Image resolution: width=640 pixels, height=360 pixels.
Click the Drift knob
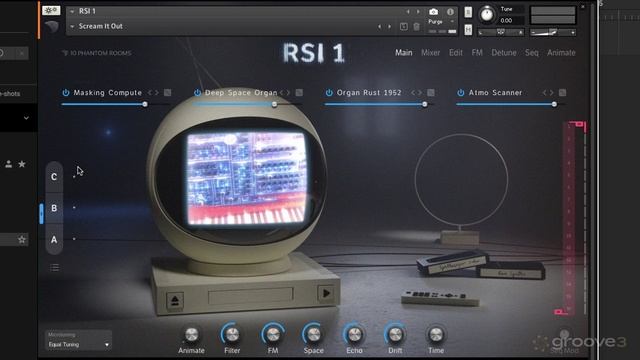point(395,335)
